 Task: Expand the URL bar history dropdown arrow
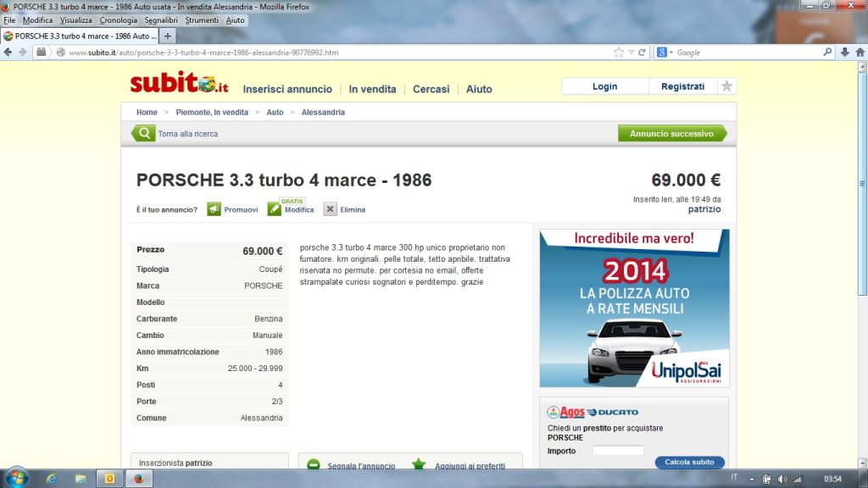pos(631,52)
